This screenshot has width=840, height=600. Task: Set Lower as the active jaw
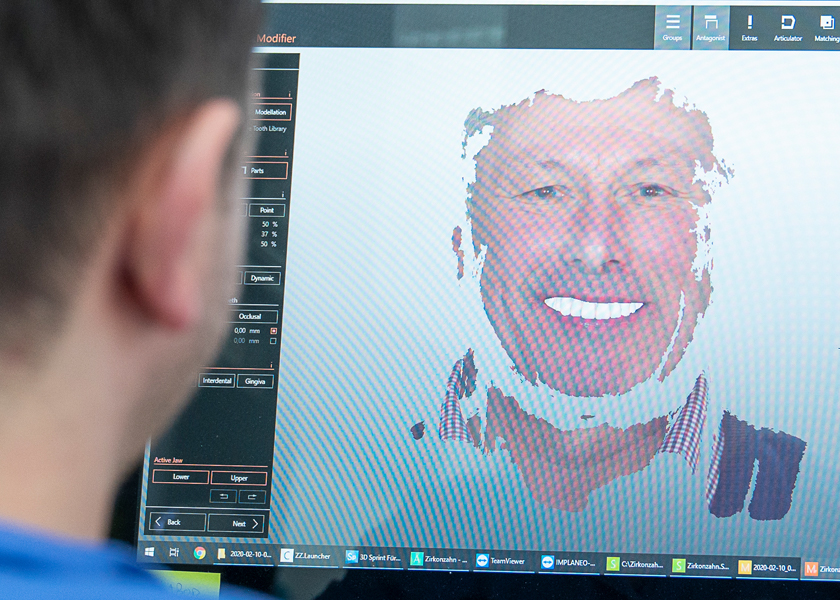click(181, 476)
